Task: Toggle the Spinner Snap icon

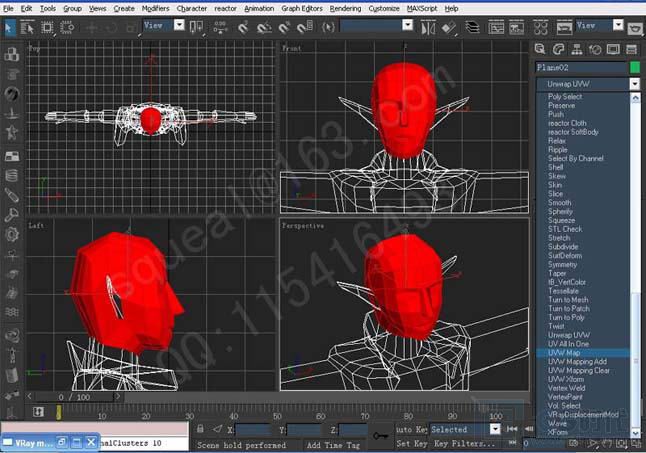Action: (305, 28)
